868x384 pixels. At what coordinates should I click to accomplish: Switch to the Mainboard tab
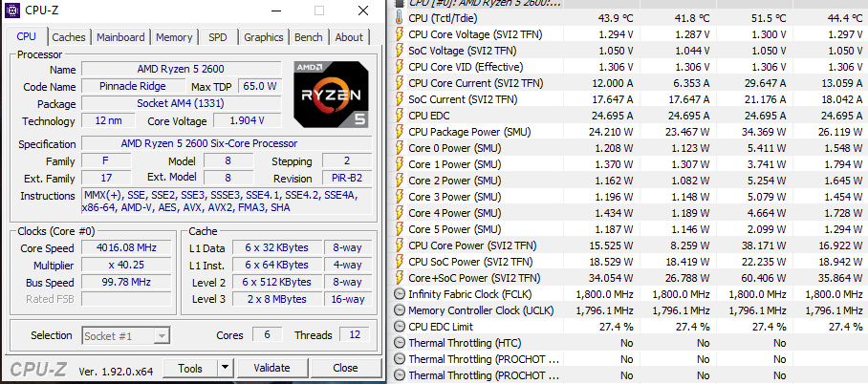tap(120, 37)
